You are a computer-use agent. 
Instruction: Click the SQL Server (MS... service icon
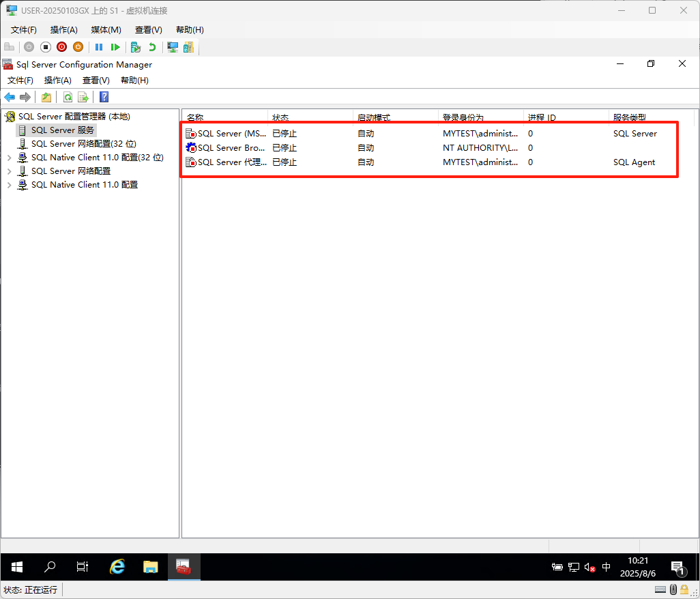[x=191, y=134]
